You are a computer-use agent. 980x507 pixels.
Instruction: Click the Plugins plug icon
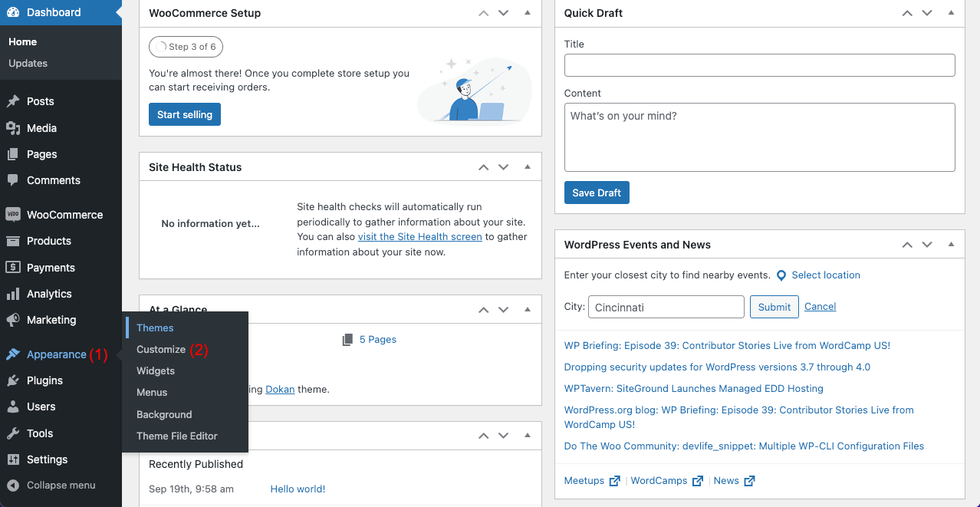tap(13, 380)
